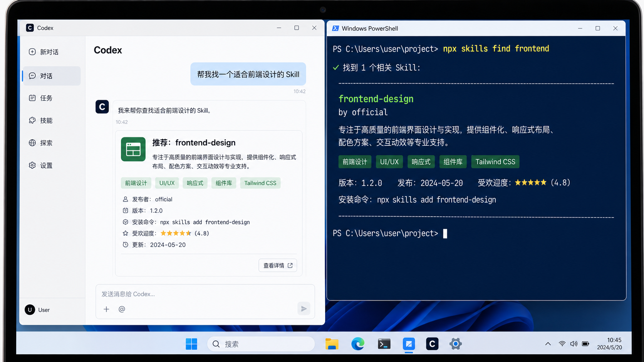The height and width of the screenshot is (362, 644).
Task: Expand the system tray hidden icons chevron
Action: pyautogui.click(x=548, y=344)
